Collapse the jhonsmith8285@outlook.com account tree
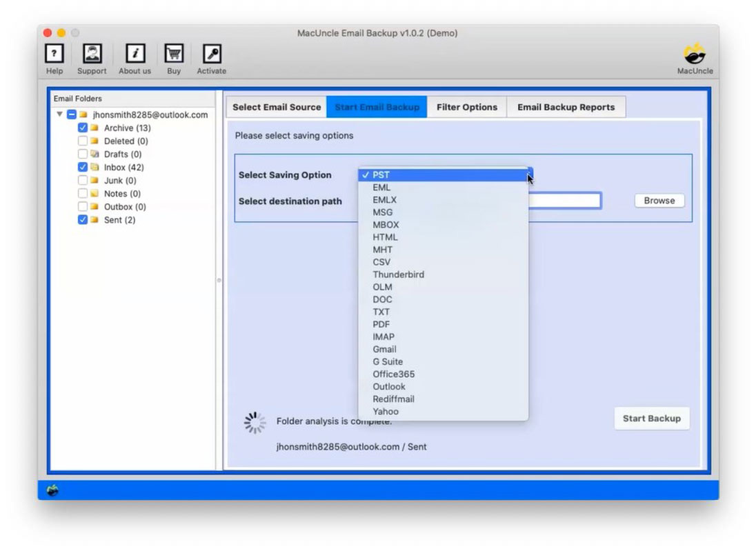The image size is (756, 551). coord(59,114)
